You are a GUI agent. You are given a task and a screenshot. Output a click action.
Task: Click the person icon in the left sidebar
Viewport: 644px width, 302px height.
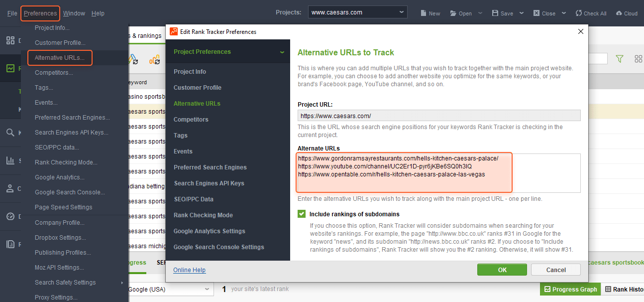pos(10,188)
